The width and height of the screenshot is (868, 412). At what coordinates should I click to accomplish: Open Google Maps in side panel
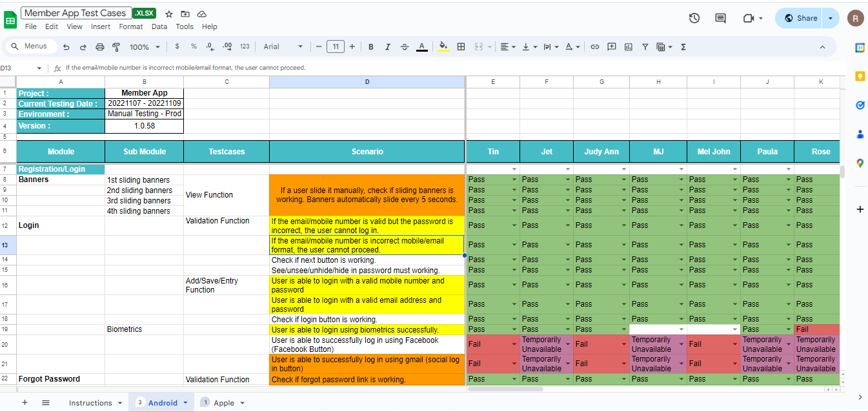point(860,163)
